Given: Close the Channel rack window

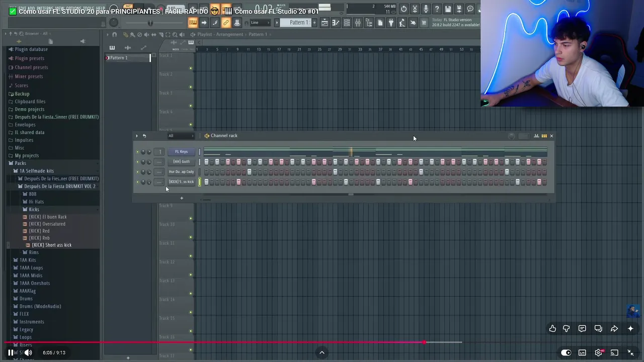Looking at the screenshot, I should click(551, 136).
